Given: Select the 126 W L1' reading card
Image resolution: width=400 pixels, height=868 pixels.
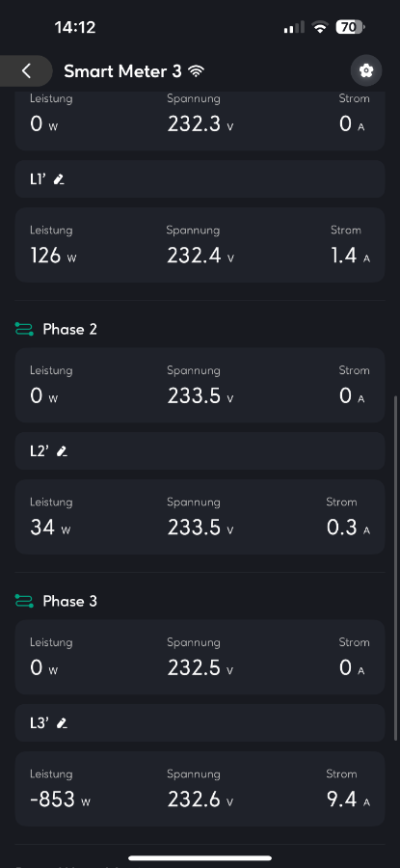Looking at the screenshot, I should click(200, 245).
